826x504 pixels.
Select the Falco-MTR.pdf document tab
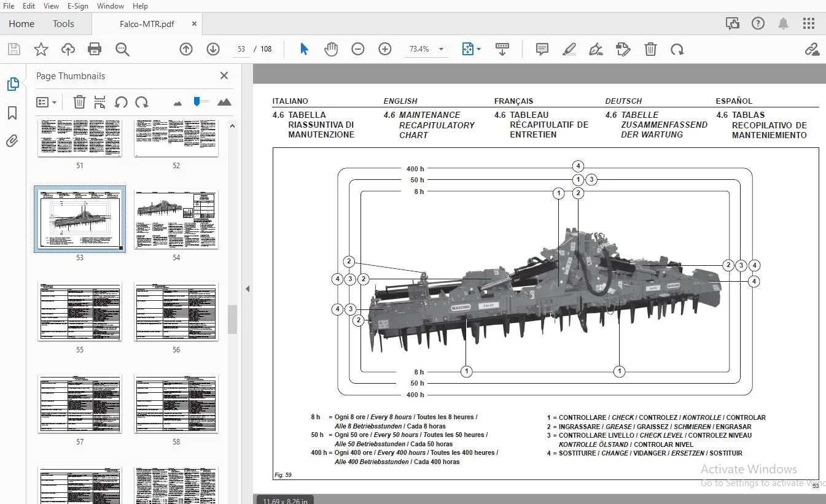[x=147, y=24]
